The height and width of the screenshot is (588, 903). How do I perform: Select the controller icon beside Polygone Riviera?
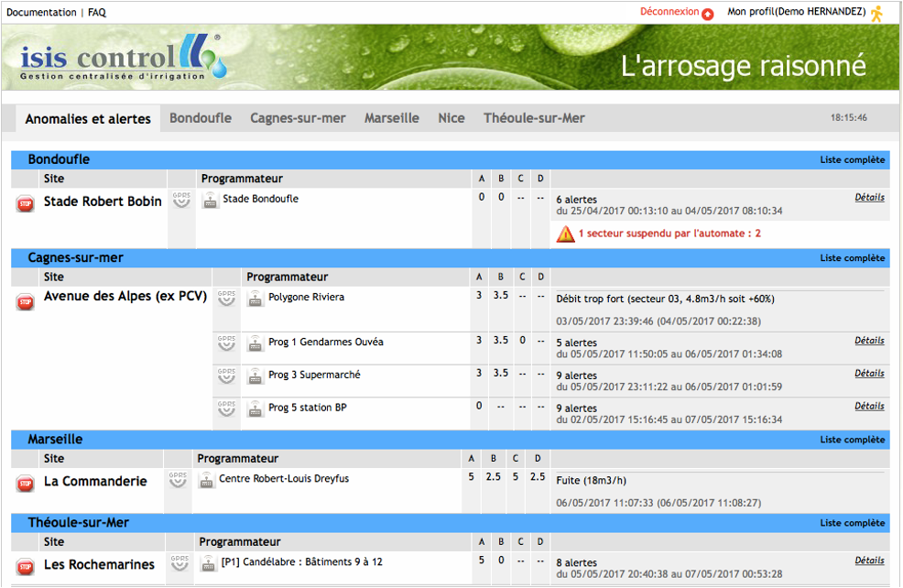click(x=256, y=299)
